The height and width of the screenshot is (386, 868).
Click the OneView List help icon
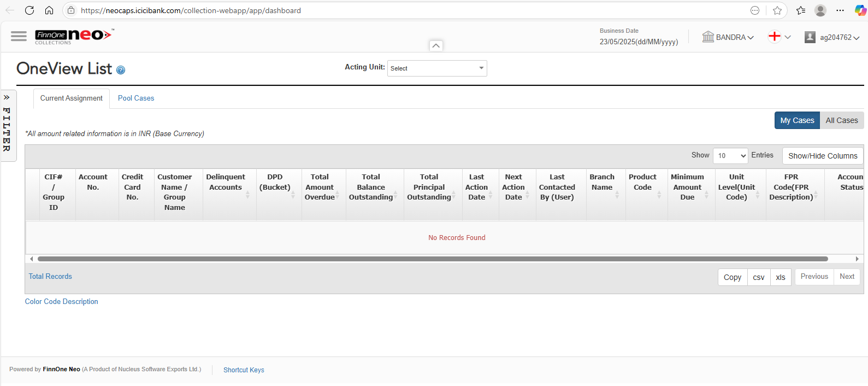click(x=121, y=70)
